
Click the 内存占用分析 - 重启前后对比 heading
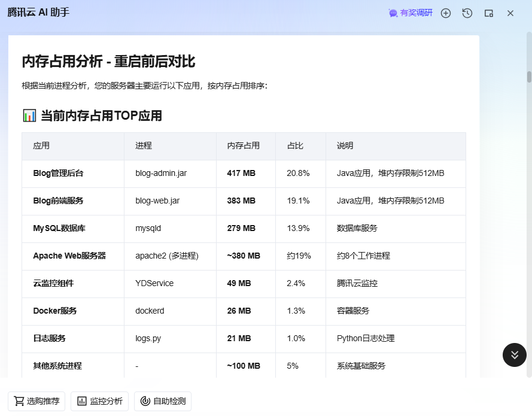[108, 62]
